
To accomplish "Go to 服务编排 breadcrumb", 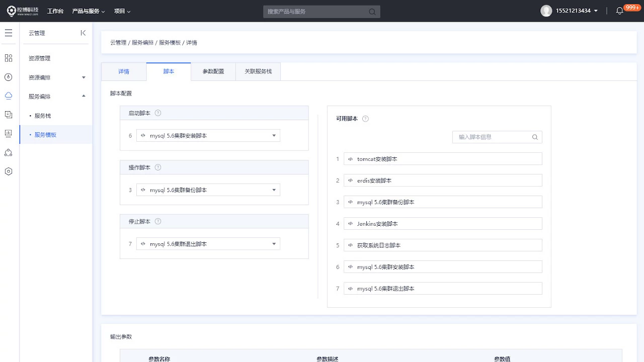I will pos(142,43).
